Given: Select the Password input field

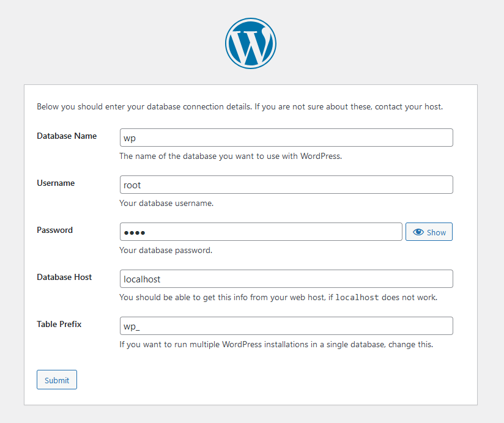Looking at the screenshot, I should pyautogui.click(x=261, y=232).
